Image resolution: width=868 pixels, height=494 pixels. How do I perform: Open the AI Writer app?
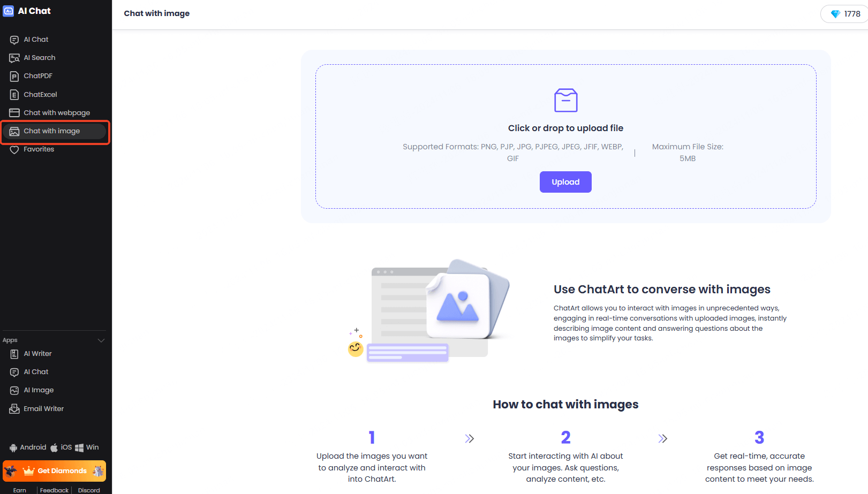[x=37, y=354]
